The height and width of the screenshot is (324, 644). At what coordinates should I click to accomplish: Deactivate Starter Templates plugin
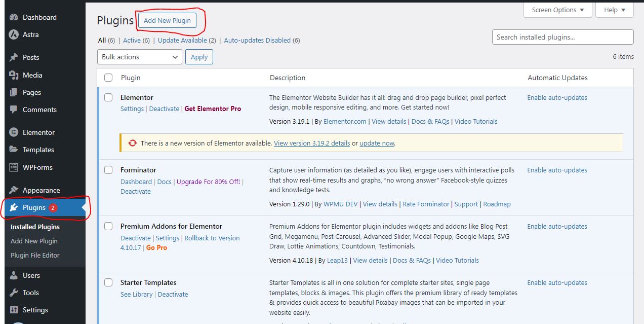tap(173, 294)
